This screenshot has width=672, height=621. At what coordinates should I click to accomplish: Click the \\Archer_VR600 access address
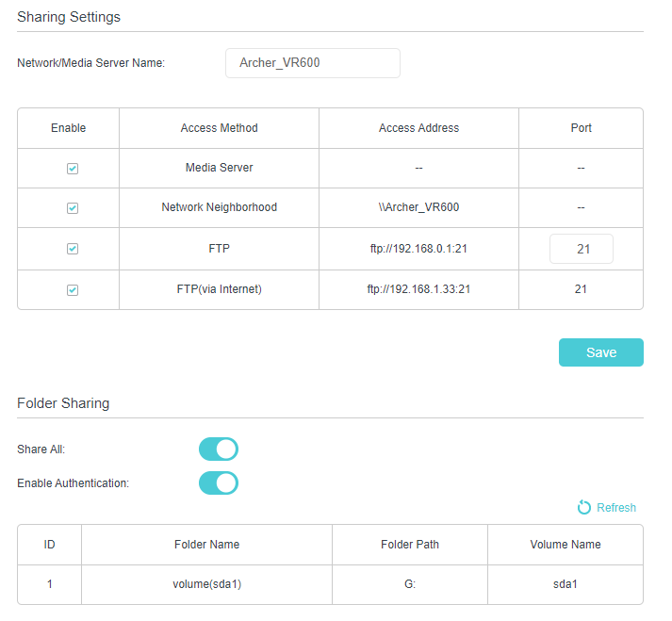tap(418, 207)
